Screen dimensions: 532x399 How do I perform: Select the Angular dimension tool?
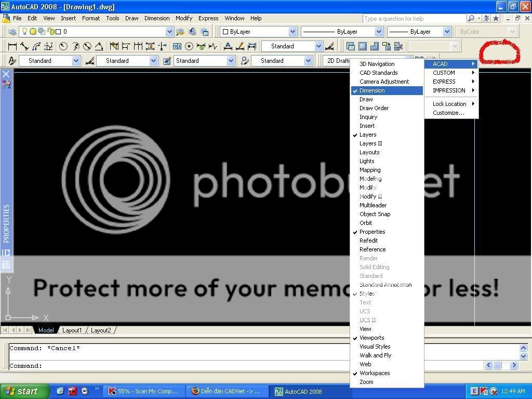99,46
